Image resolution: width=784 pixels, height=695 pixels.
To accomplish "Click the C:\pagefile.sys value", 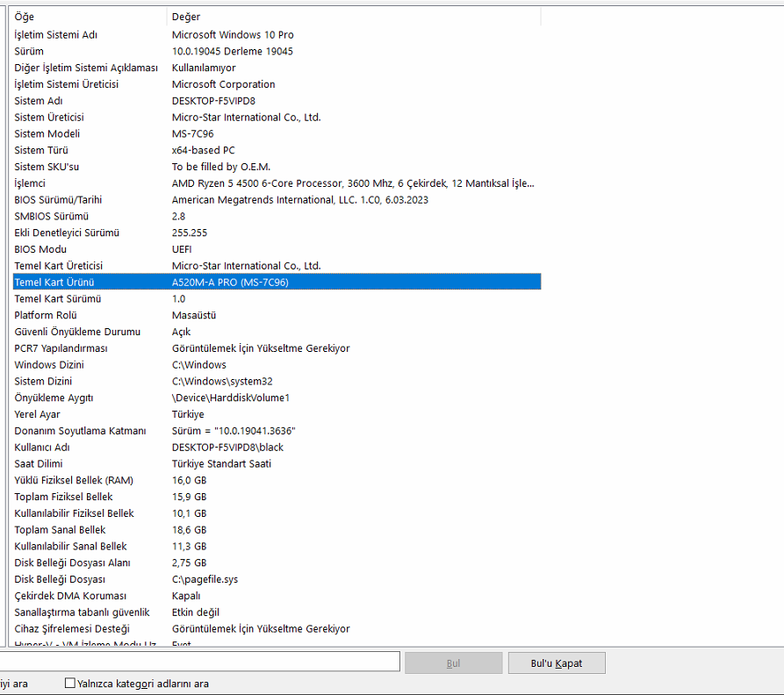I will [x=205, y=578].
